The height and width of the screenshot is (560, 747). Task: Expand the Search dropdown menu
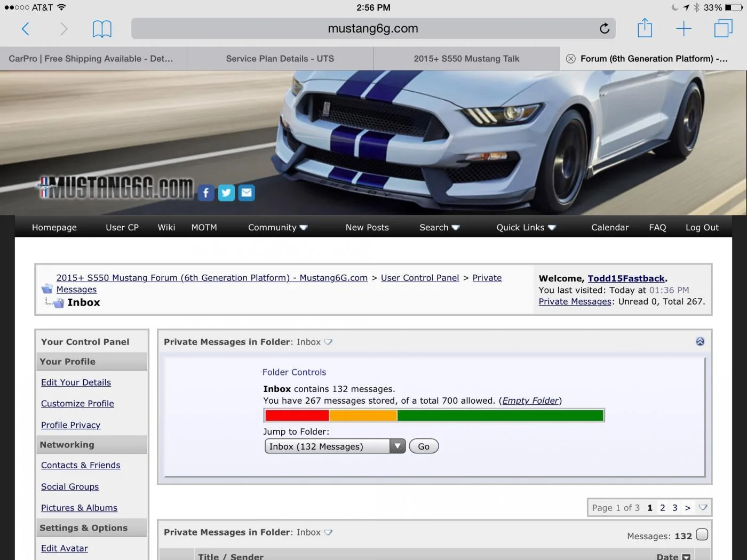click(439, 227)
